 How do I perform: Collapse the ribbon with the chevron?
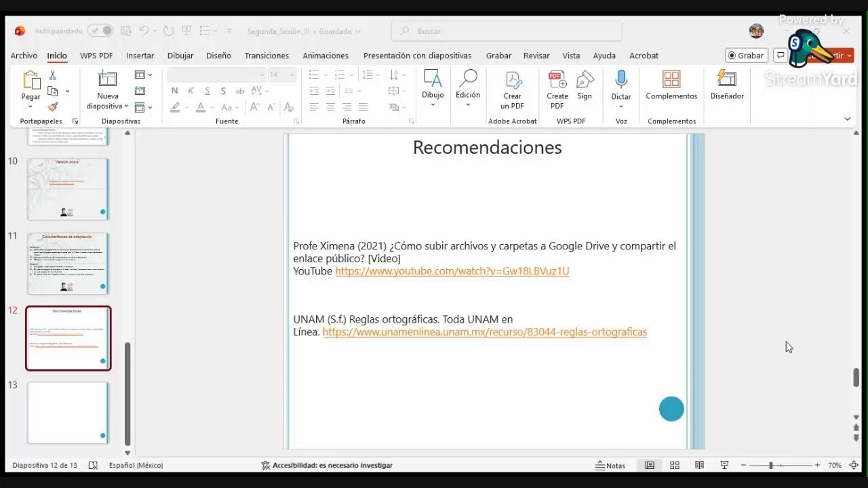click(x=847, y=119)
